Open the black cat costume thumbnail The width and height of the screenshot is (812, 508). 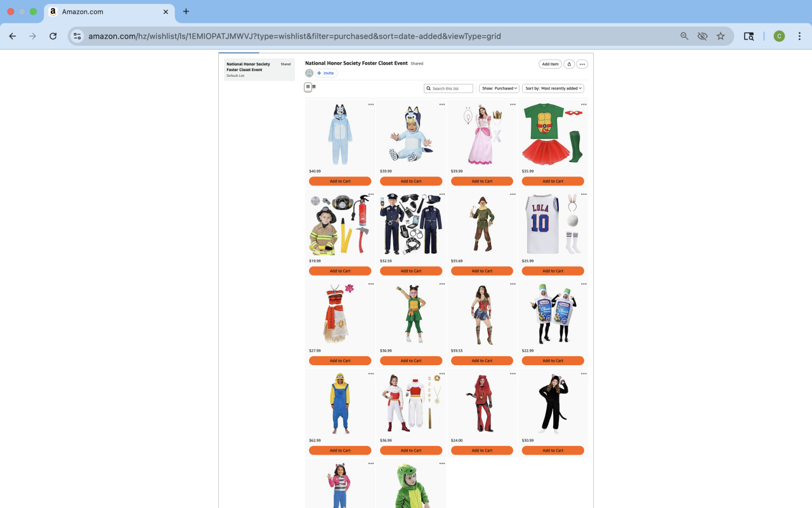(x=553, y=404)
